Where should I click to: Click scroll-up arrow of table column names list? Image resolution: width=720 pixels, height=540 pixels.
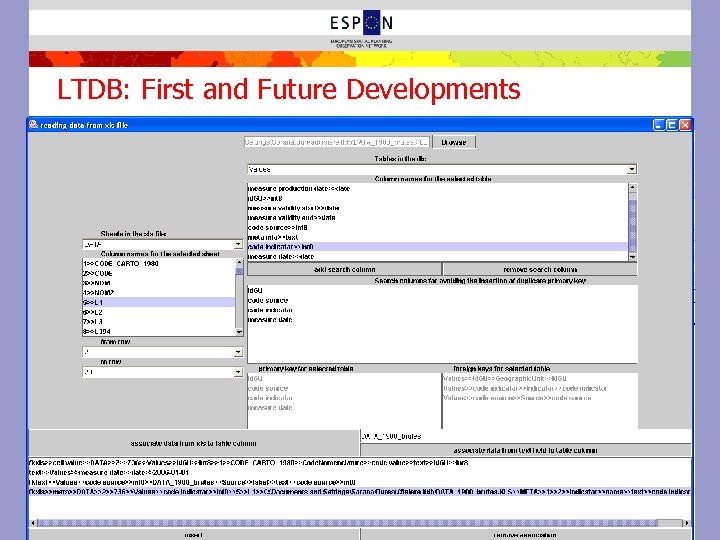click(x=632, y=187)
